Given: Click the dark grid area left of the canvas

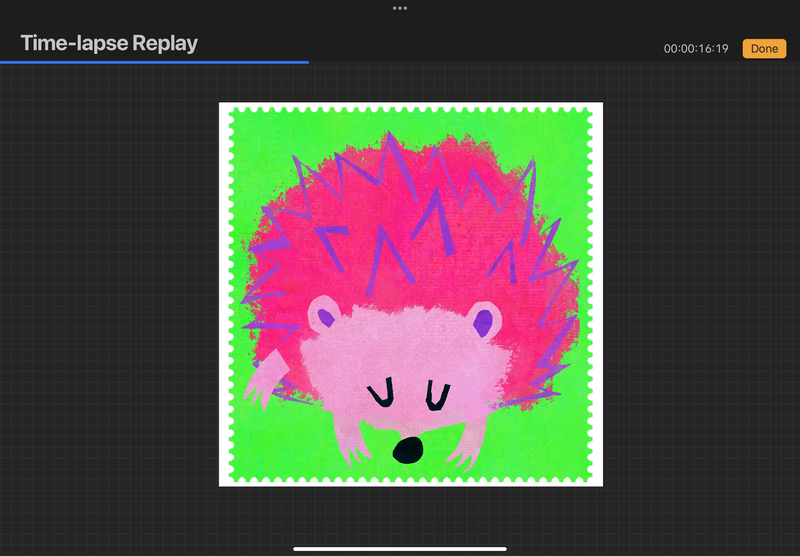Looking at the screenshot, I should (110, 300).
